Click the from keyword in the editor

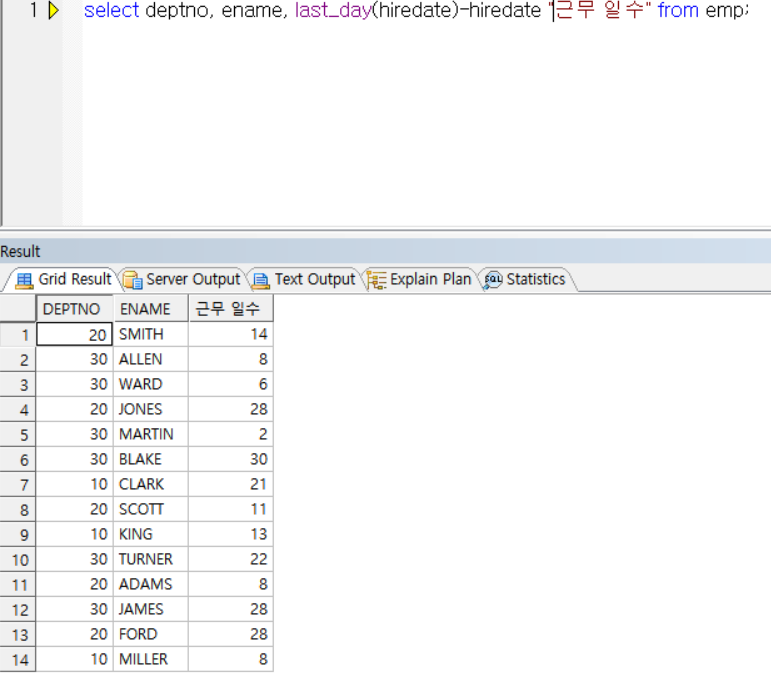tap(678, 10)
